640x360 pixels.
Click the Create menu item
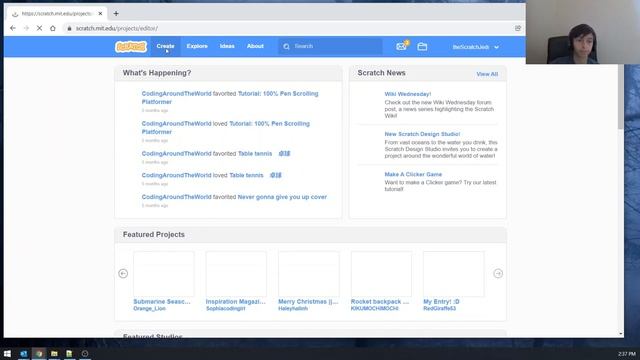[165, 46]
